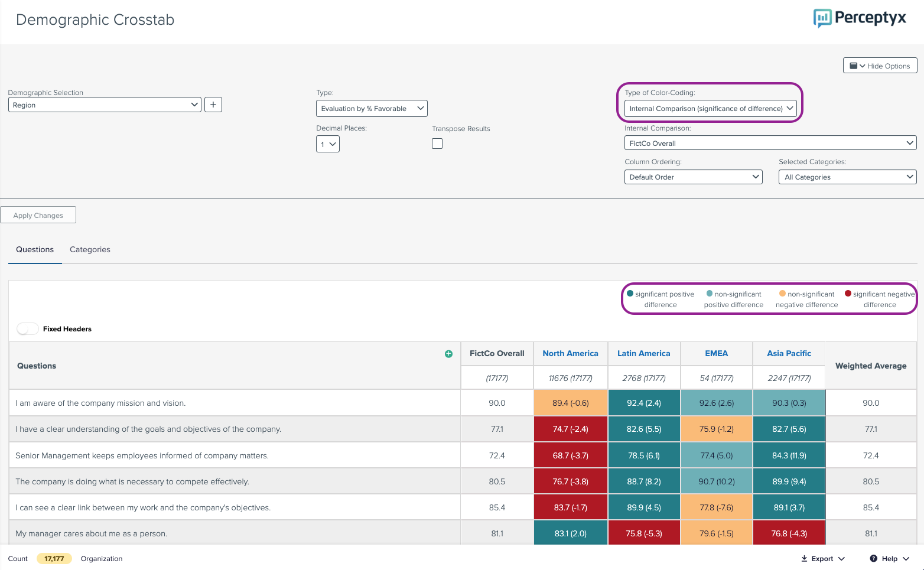
Task: Click the Senior Management keeps employees informed row
Action: point(235,455)
